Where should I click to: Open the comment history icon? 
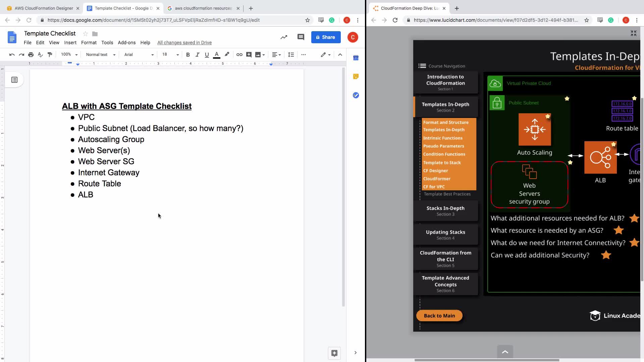pyautogui.click(x=301, y=37)
